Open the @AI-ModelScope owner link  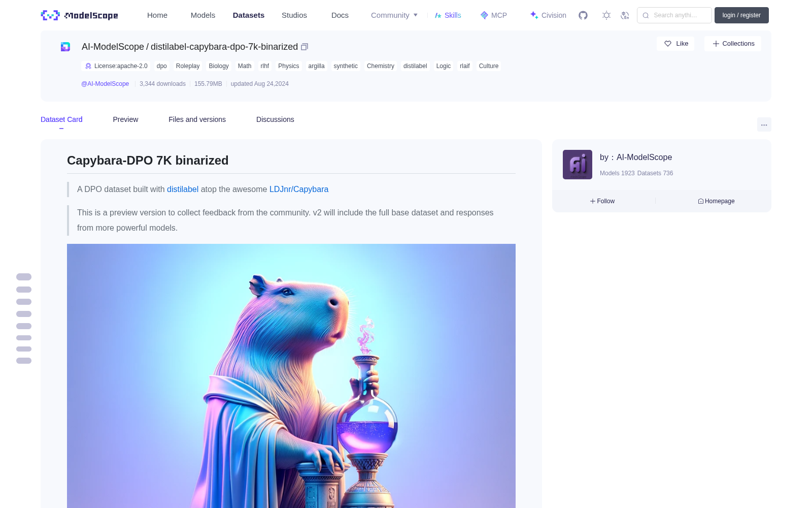105,84
